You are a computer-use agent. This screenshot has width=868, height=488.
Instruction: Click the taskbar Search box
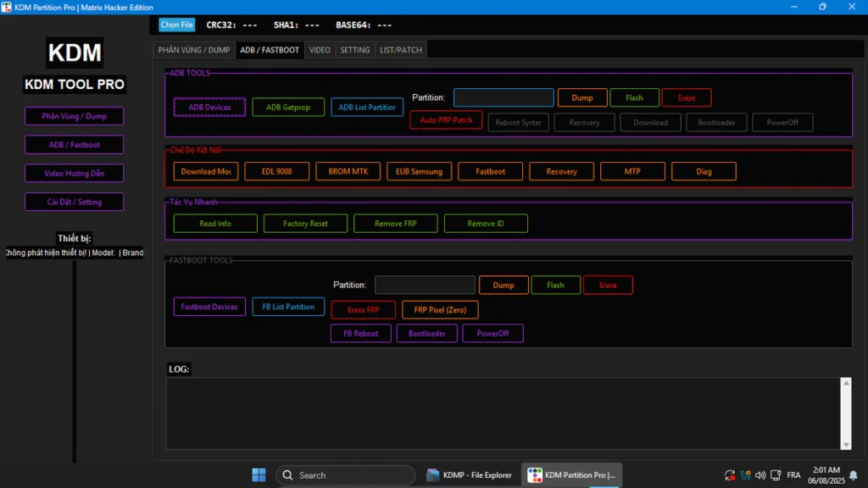tap(345, 475)
